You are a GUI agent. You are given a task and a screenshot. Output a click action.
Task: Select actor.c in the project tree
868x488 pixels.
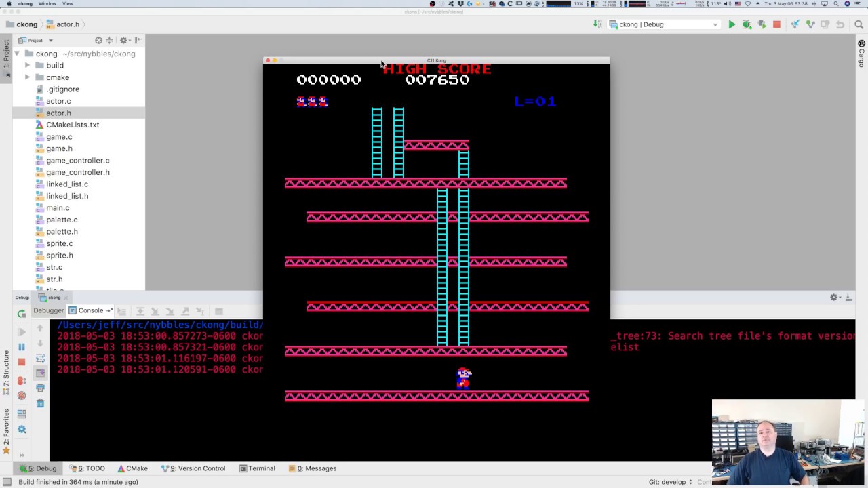pyautogui.click(x=58, y=101)
